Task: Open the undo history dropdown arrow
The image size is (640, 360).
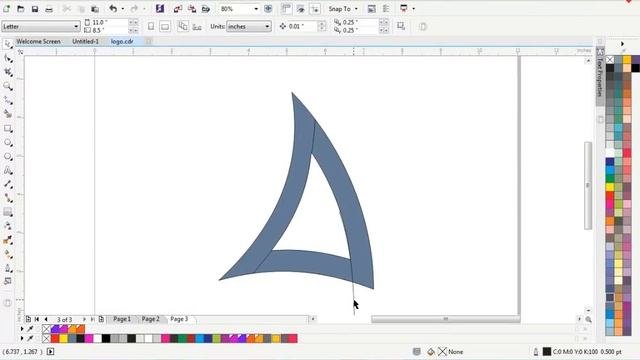Action: click(x=122, y=9)
